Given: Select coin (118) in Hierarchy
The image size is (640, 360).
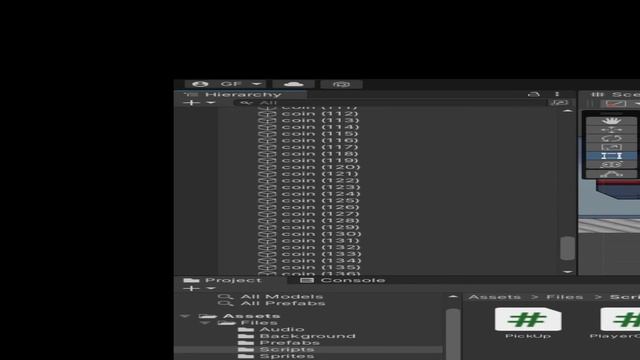Looking at the screenshot, I should pyautogui.click(x=320, y=154).
